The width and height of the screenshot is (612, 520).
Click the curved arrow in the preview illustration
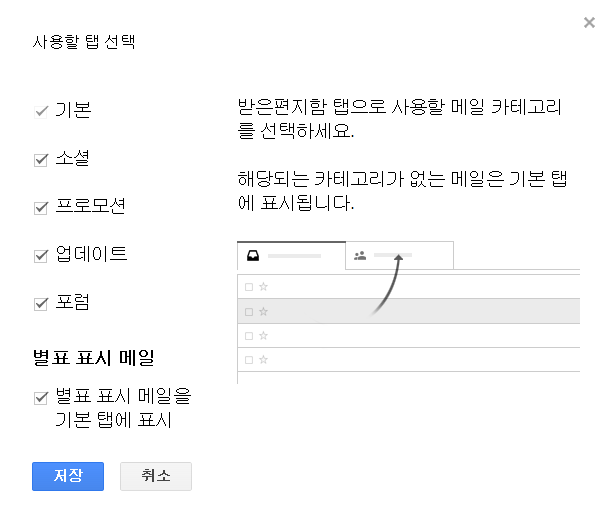[x=388, y=284]
